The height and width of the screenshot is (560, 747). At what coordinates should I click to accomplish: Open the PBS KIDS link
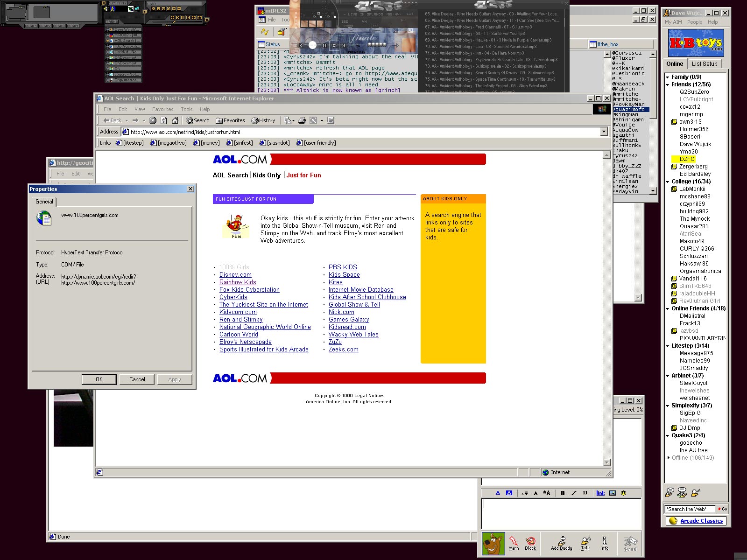coord(343,267)
